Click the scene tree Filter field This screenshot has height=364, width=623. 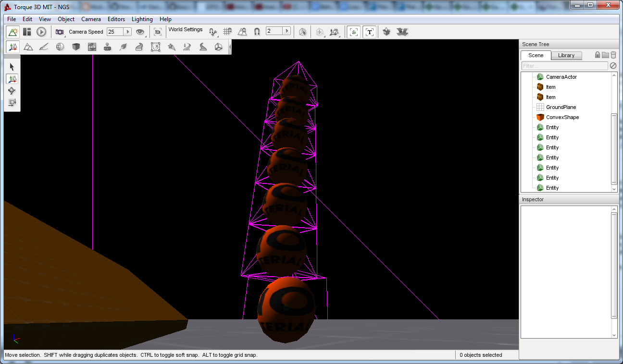tap(565, 66)
